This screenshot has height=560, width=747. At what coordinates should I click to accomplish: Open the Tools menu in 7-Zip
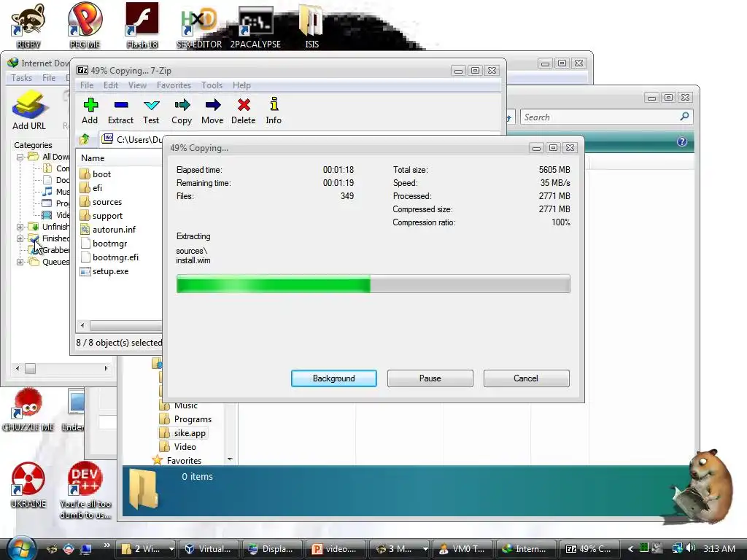point(212,85)
